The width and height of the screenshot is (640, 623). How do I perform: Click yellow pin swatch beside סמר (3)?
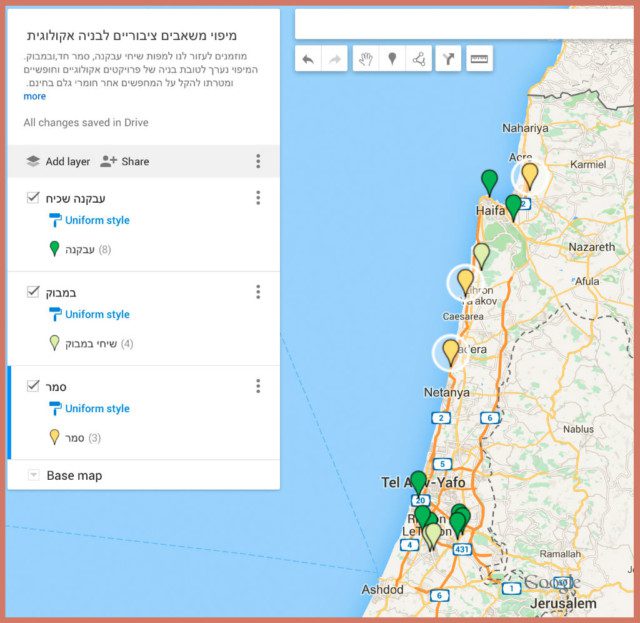[x=54, y=437]
